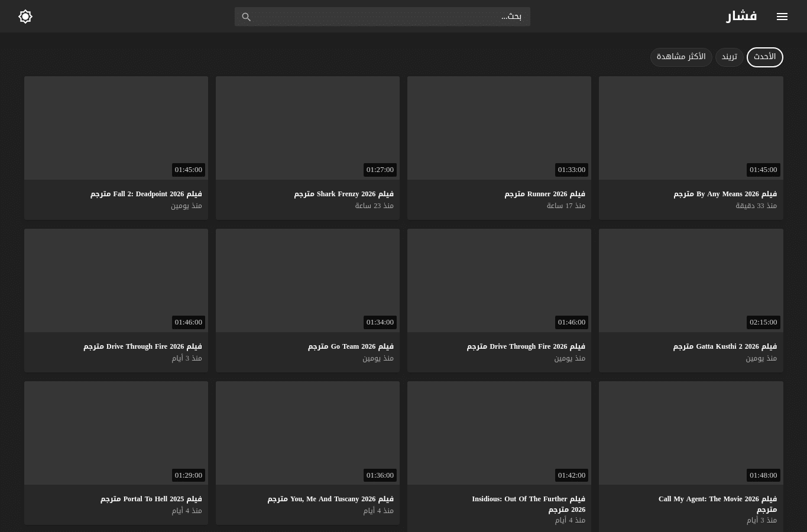Click the فشار site logo
This screenshot has width=807, height=532.
point(741,16)
